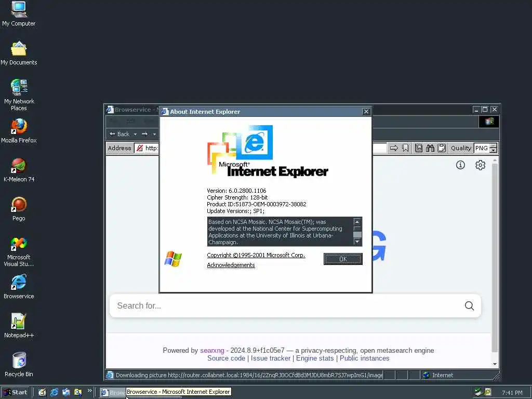Click the Browservice window title bar icon

coord(110,110)
